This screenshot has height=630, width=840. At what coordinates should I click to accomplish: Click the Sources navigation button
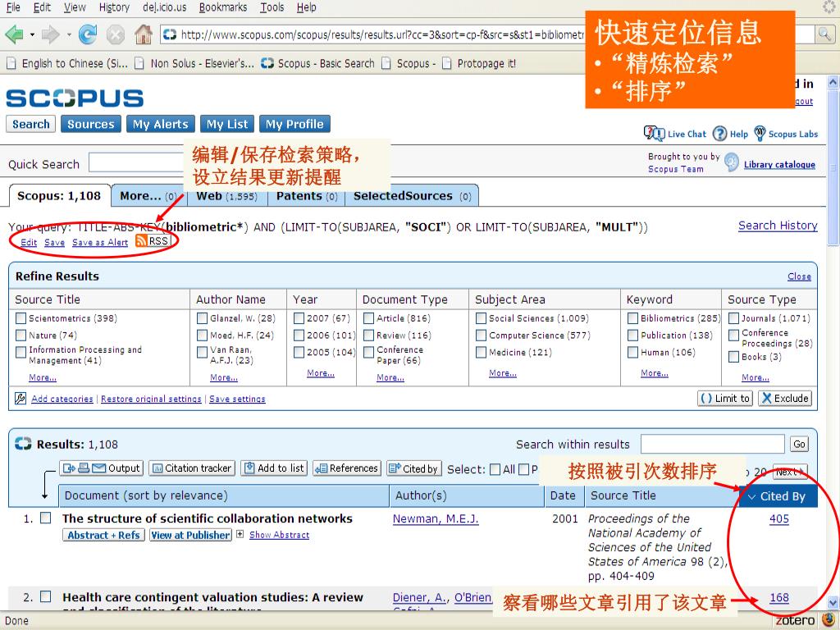click(x=91, y=124)
